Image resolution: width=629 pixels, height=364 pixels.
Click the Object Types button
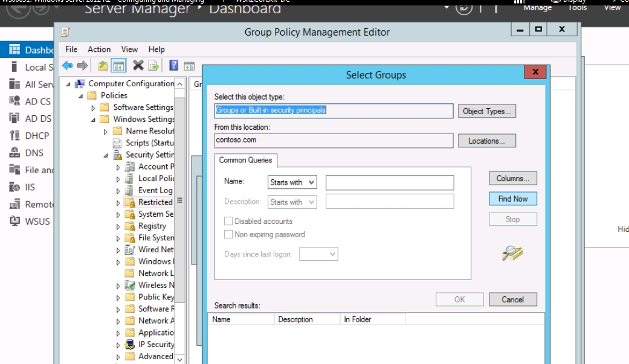pos(486,111)
